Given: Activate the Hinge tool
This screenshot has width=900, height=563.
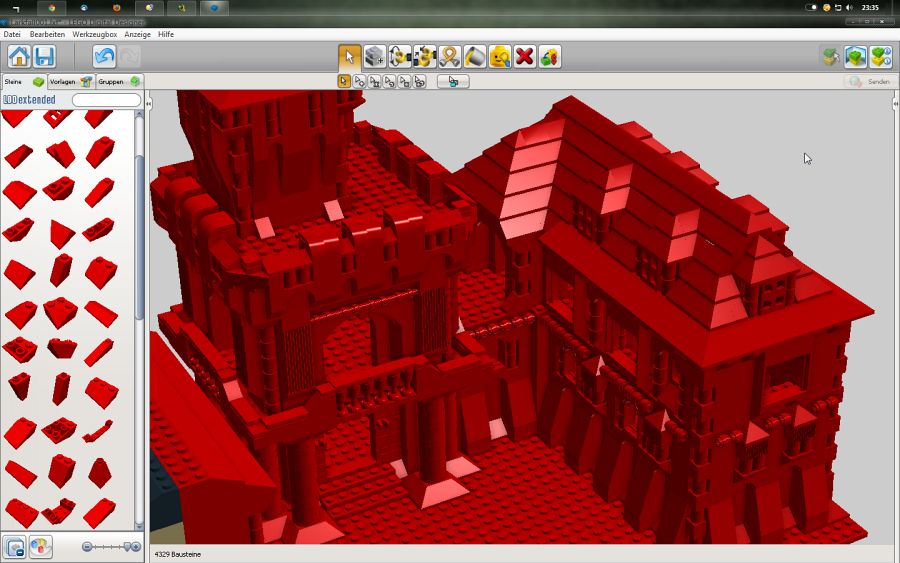Looking at the screenshot, I should 400,56.
